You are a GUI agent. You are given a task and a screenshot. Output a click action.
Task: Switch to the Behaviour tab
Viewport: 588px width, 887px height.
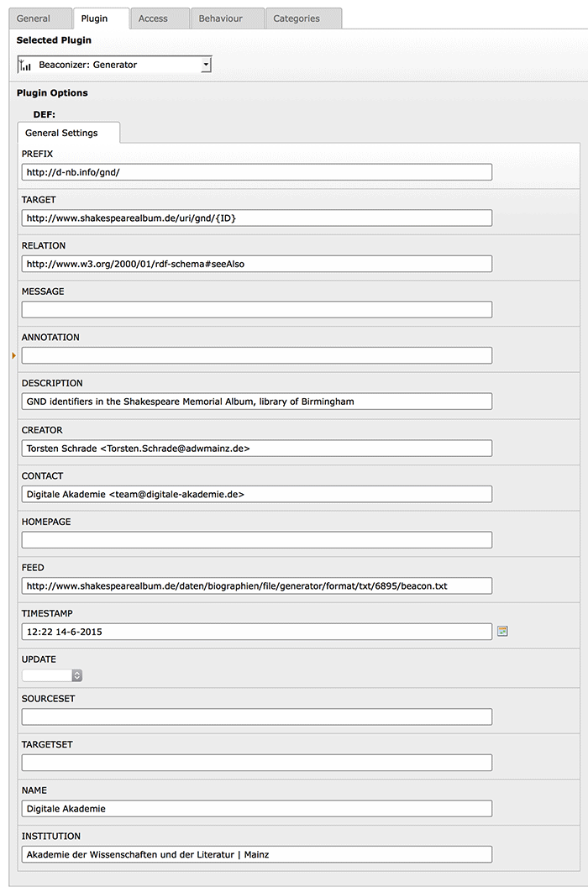tap(221, 18)
